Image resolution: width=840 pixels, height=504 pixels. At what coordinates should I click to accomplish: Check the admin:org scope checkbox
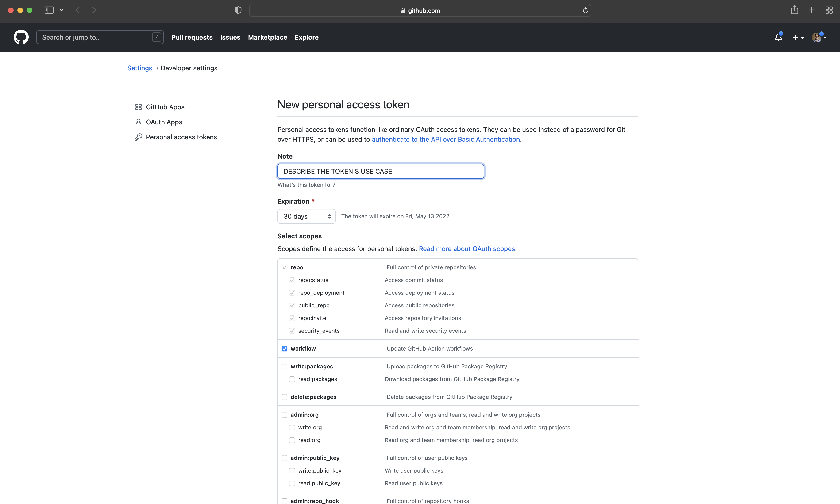click(284, 415)
